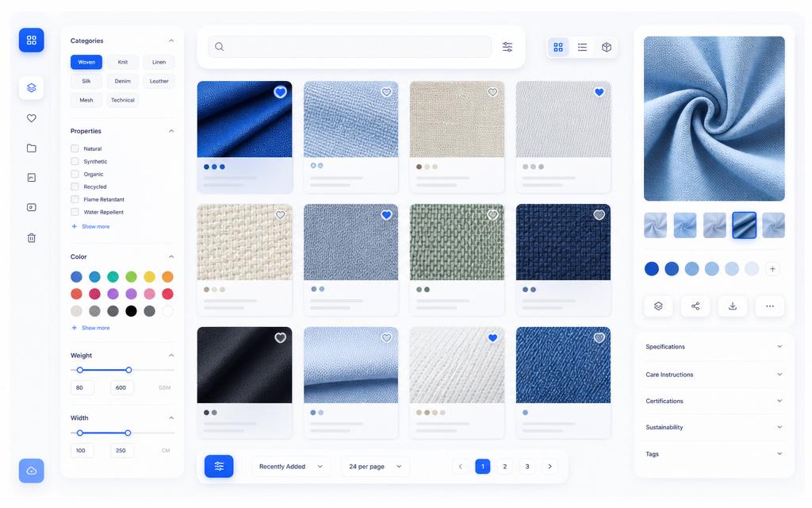Pick the yellow color filter swatch
Screen dimensions: 812x508
(x=149, y=277)
